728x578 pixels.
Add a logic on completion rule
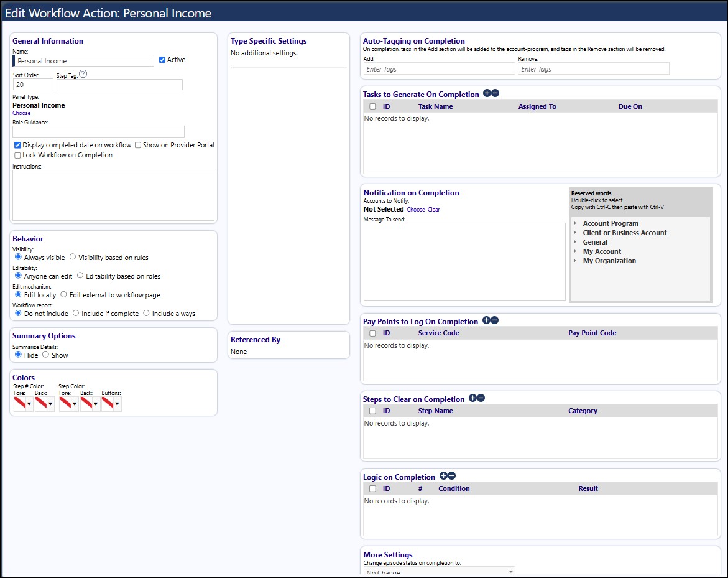(443, 476)
